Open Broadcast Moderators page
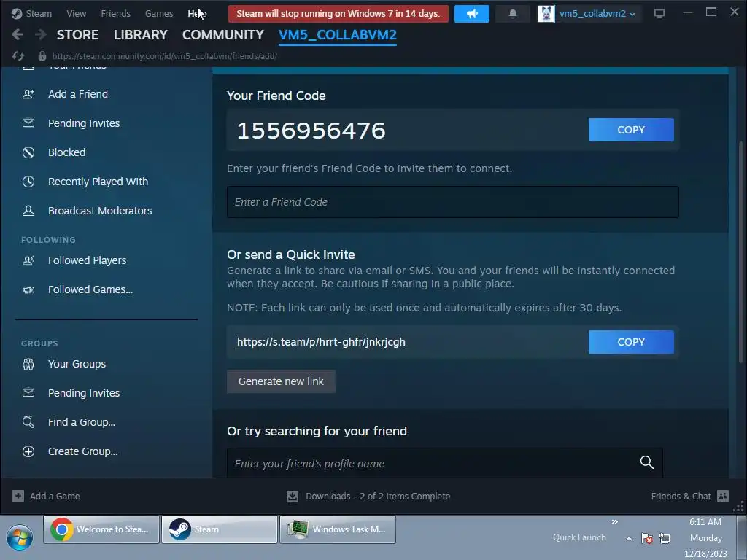 [100, 211]
